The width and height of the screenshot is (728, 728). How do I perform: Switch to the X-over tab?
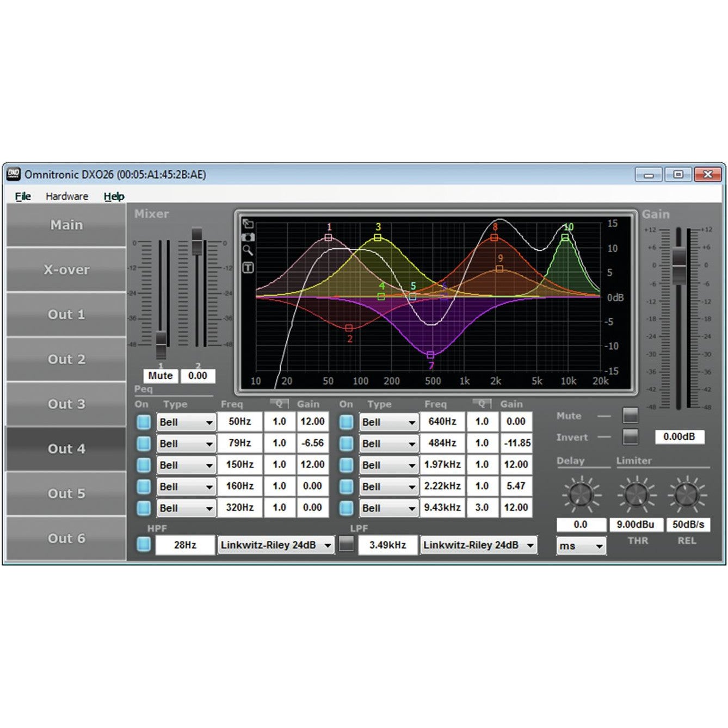[x=66, y=270]
